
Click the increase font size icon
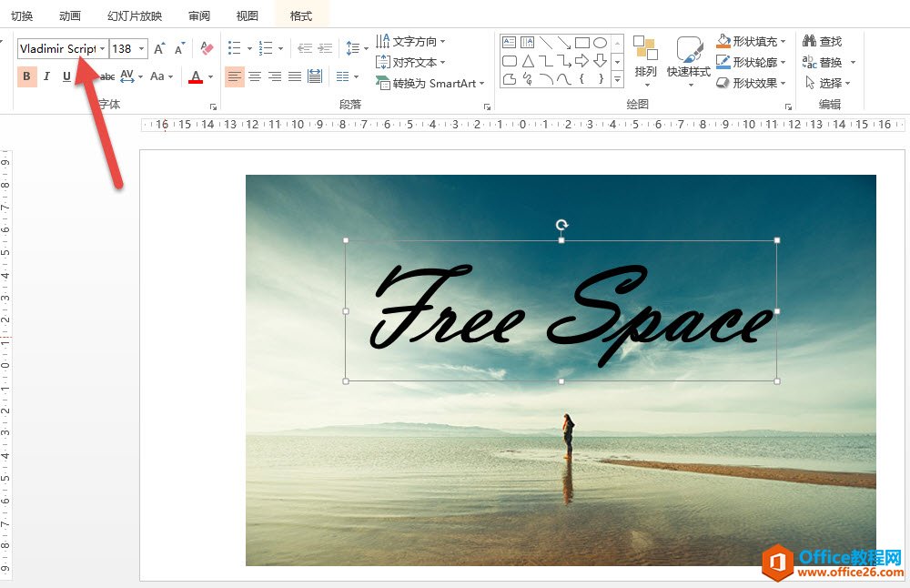[x=159, y=49]
